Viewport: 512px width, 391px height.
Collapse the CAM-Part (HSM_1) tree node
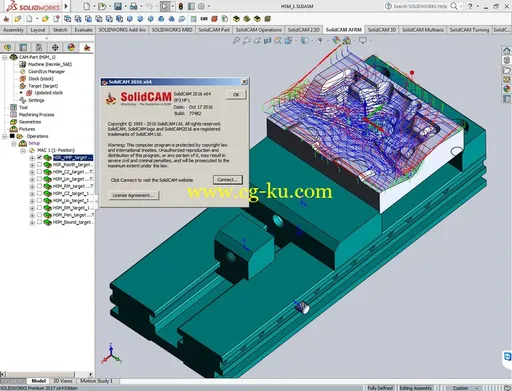coord(5,57)
